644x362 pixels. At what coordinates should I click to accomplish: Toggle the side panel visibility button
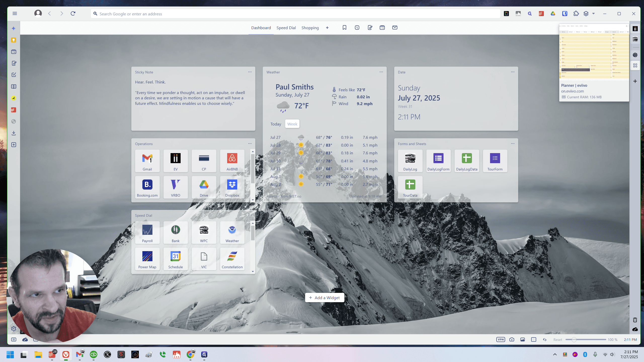[x=14, y=340]
